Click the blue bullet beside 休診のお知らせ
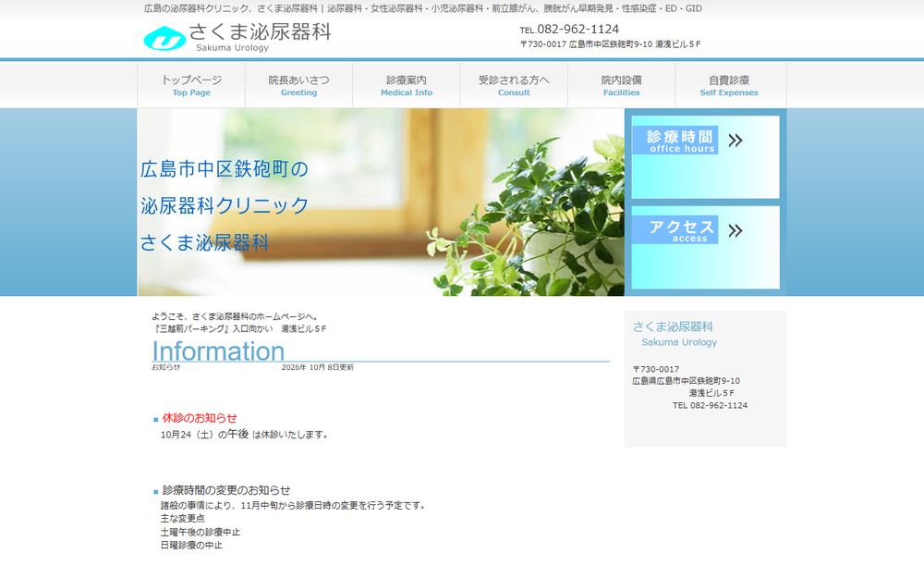 [155, 420]
